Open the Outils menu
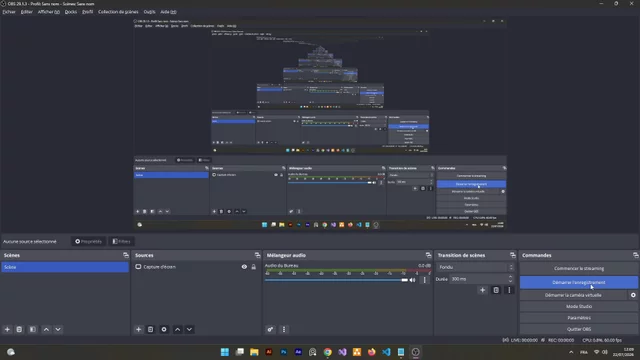Image resolution: width=640 pixels, height=360 pixels. (149, 12)
